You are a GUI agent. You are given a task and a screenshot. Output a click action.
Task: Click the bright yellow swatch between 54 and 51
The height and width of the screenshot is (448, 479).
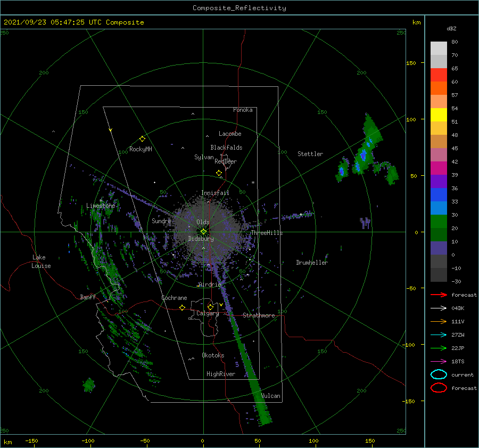point(439,115)
